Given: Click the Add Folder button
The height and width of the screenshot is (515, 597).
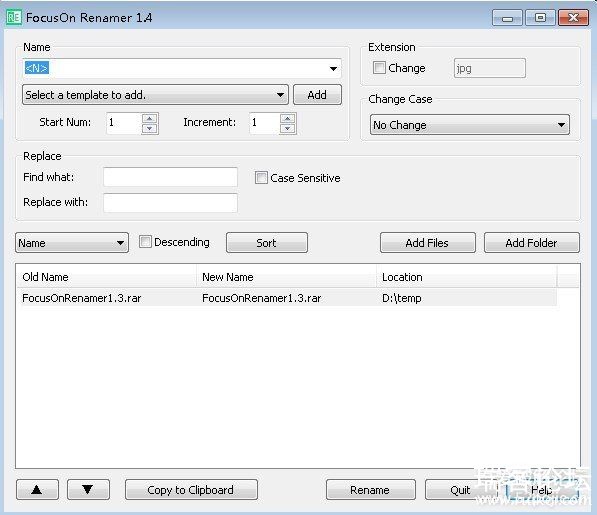Looking at the screenshot, I should pos(532,243).
